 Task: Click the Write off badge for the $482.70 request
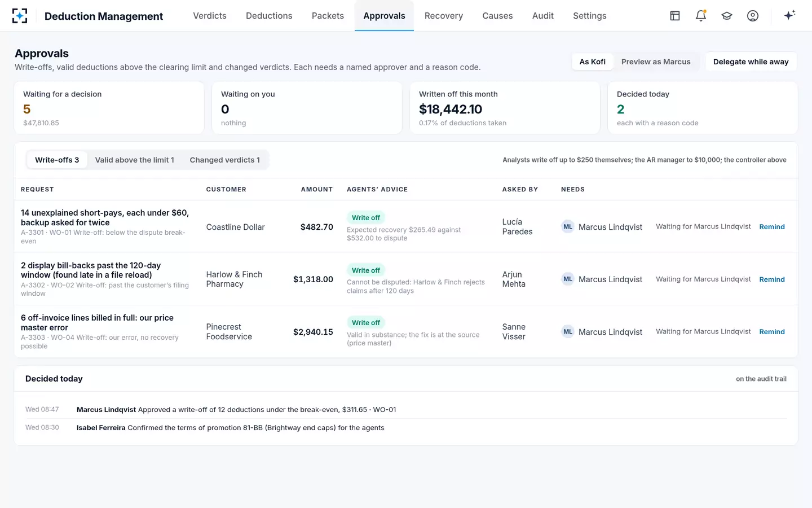coord(366,218)
